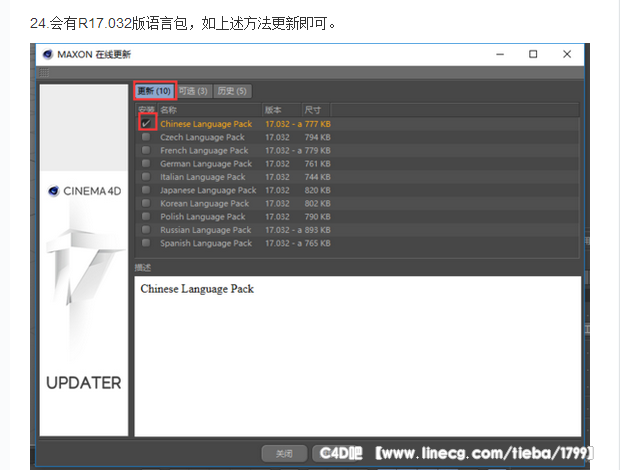This screenshot has height=470, width=620.
Task: Maximize the MAXON updater window
Action: pyautogui.click(x=533, y=54)
